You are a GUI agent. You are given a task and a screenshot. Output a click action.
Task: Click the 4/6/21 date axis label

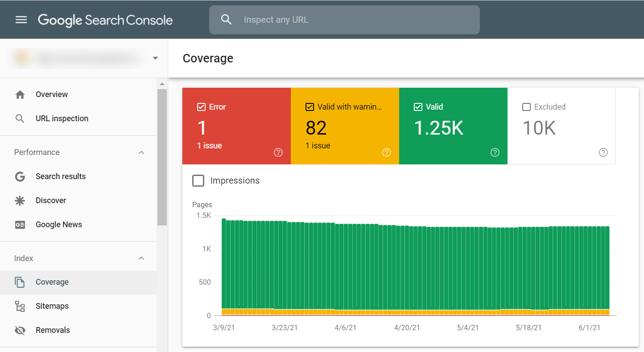[x=346, y=327]
